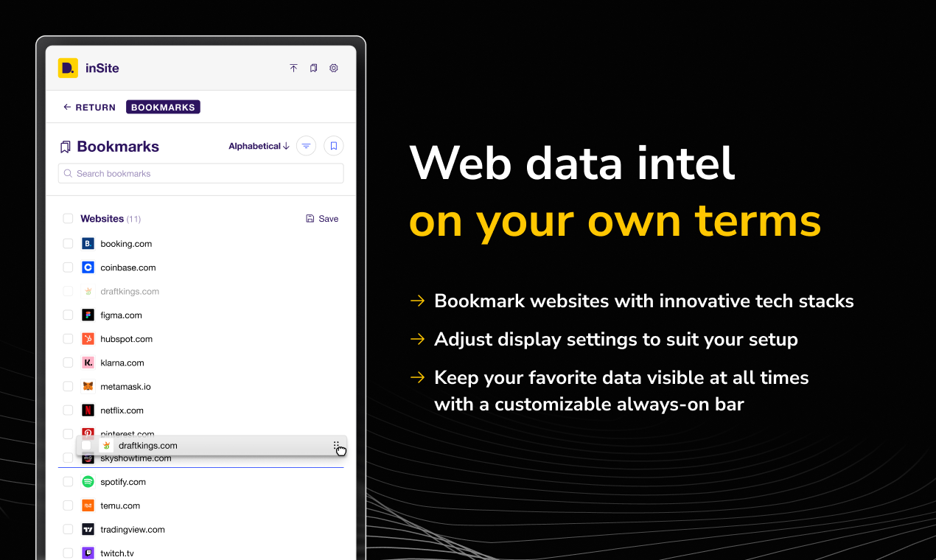936x560 pixels.
Task: Select the temu.com text
Action: click(x=120, y=505)
